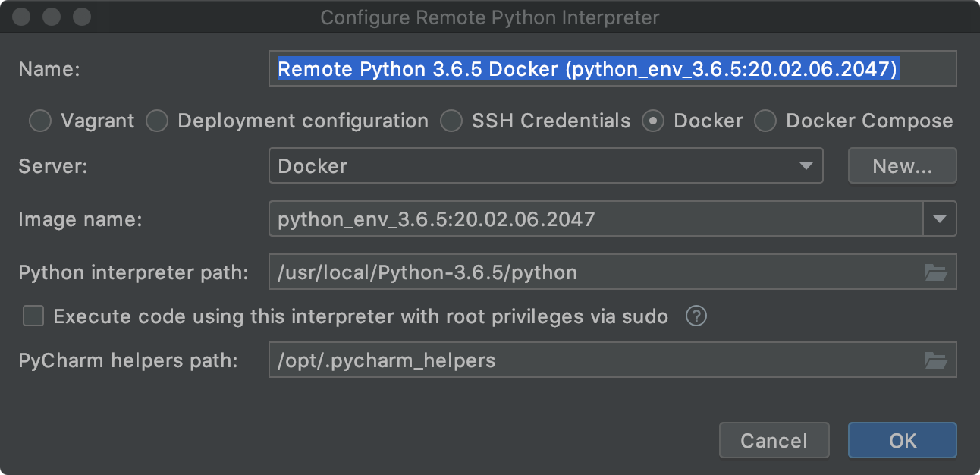This screenshot has height=475, width=980.
Task: Select the Deployment configuration radio option
Action: point(157,121)
